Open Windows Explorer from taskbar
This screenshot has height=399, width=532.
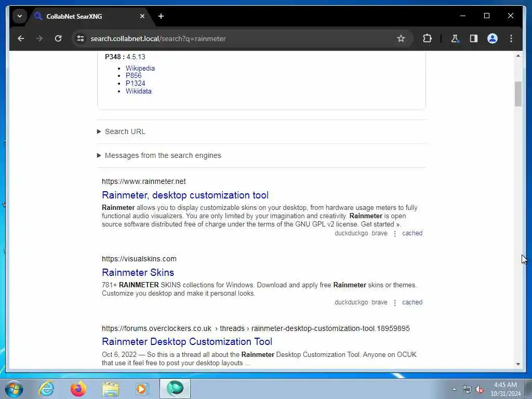[x=111, y=389]
